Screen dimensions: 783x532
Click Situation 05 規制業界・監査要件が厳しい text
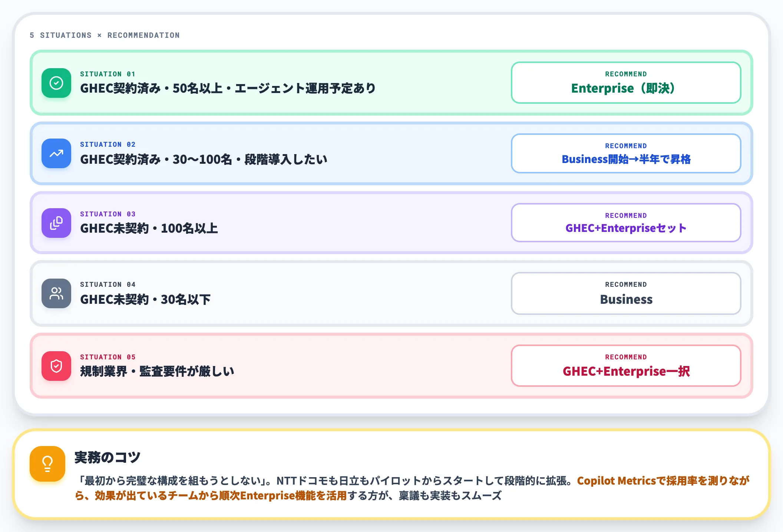point(157,371)
